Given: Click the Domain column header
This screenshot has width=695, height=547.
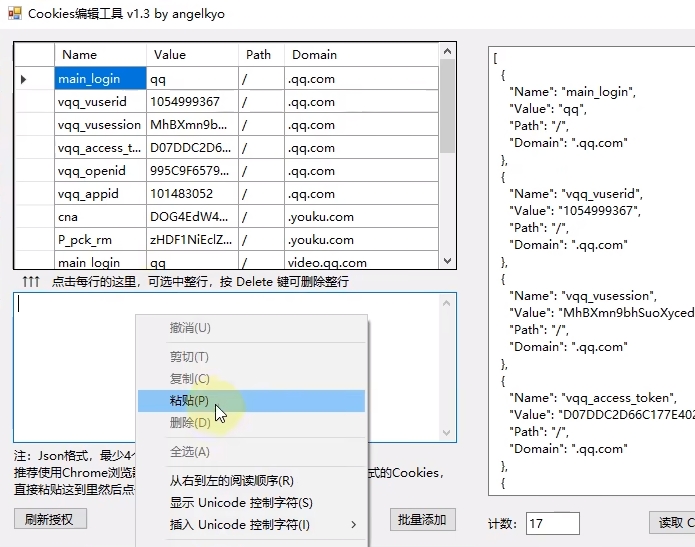Looking at the screenshot, I should 360,55.
